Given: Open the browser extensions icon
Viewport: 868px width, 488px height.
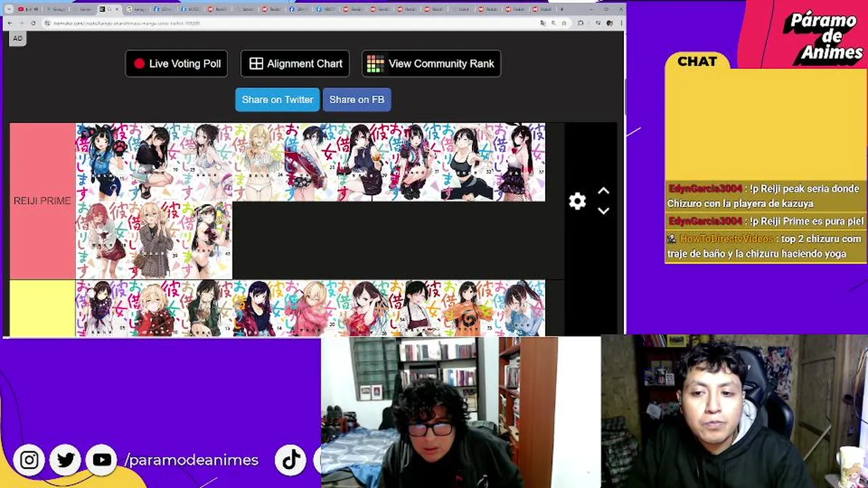Looking at the screenshot, I should [x=580, y=23].
